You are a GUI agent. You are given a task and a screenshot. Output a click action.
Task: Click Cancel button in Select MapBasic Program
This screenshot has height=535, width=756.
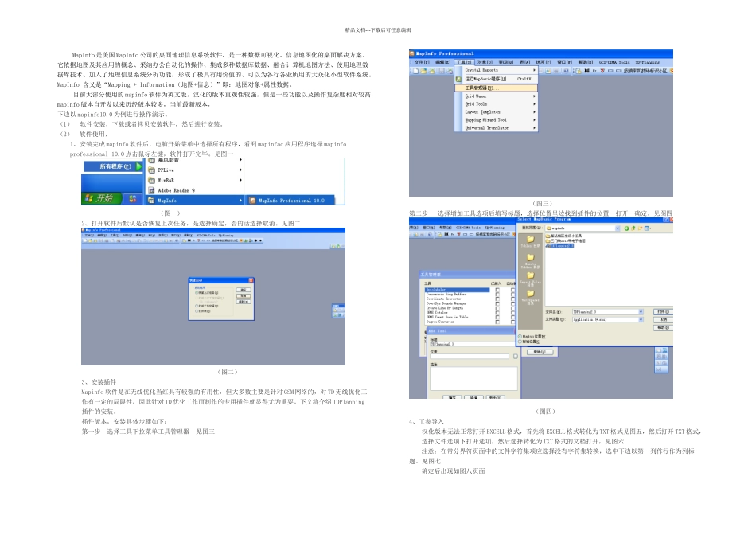pyautogui.click(x=664, y=319)
